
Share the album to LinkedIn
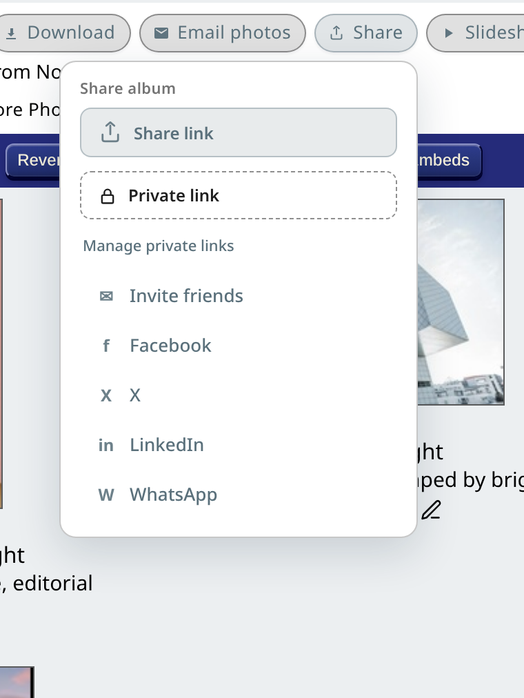[238, 445]
